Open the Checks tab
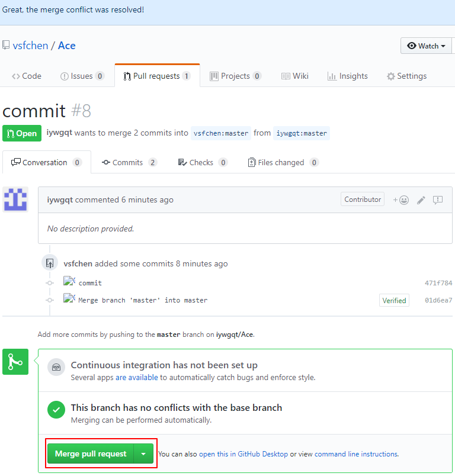The width and height of the screenshot is (455, 476). [201, 163]
